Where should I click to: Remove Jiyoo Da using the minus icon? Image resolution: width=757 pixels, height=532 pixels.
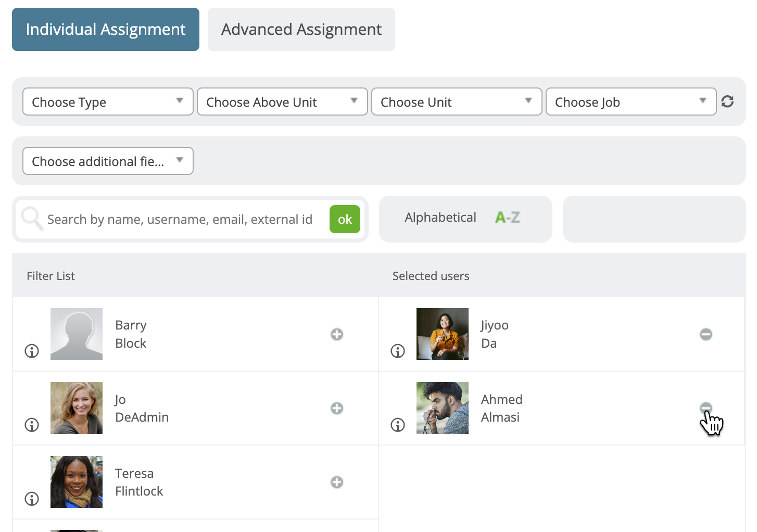[x=705, y=334]
